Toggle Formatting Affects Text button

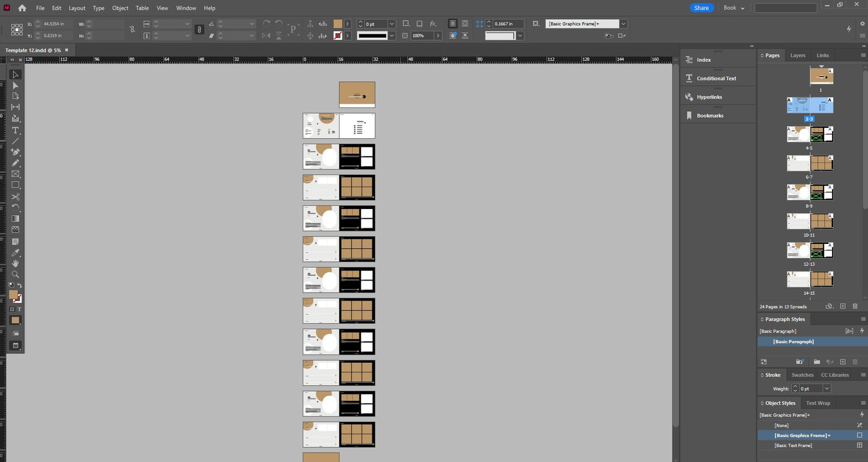pyautogui.click(x=20, y=309)
